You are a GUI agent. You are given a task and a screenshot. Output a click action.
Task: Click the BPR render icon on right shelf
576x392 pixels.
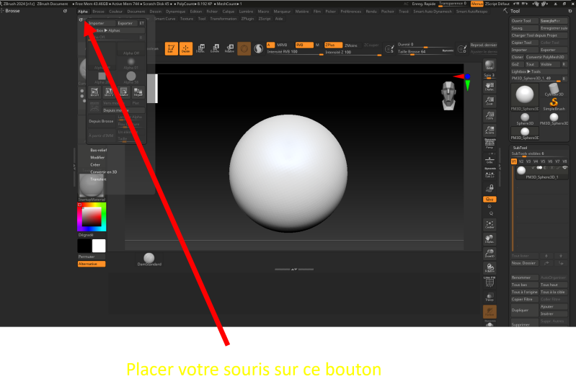pyautogui.click(x=489, y=66)
